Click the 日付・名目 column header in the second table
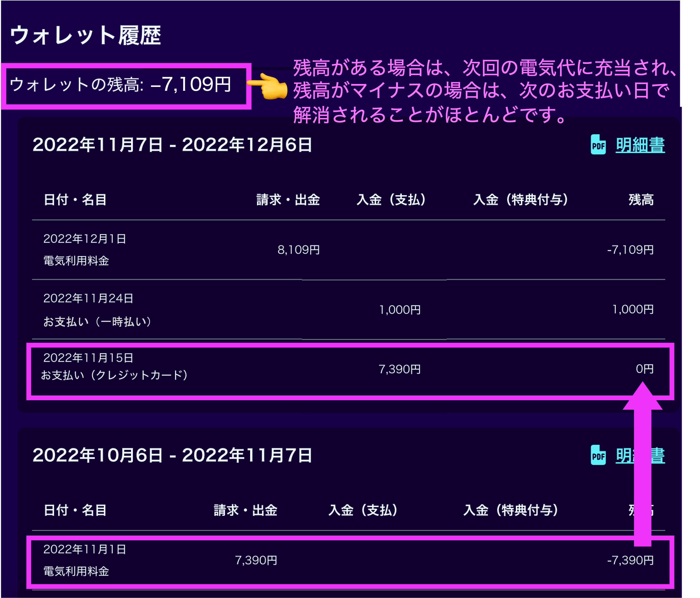 pyautogui.click(x=75, y=510)
